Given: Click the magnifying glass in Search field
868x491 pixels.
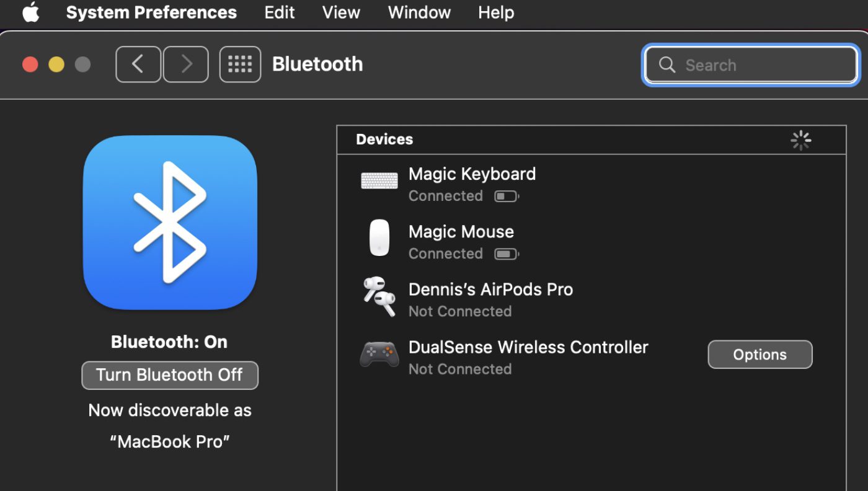Looking at the screenshot, I should tap(667, 65).
